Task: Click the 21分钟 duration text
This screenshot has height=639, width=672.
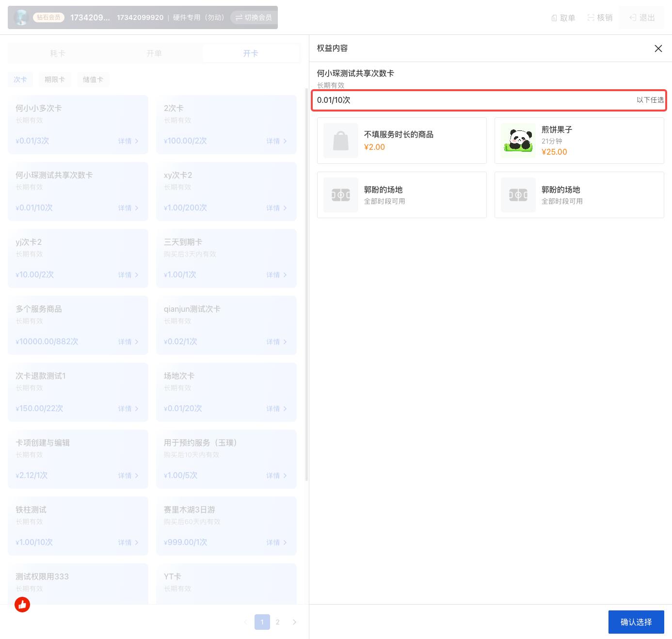Action: click(552, 141)
